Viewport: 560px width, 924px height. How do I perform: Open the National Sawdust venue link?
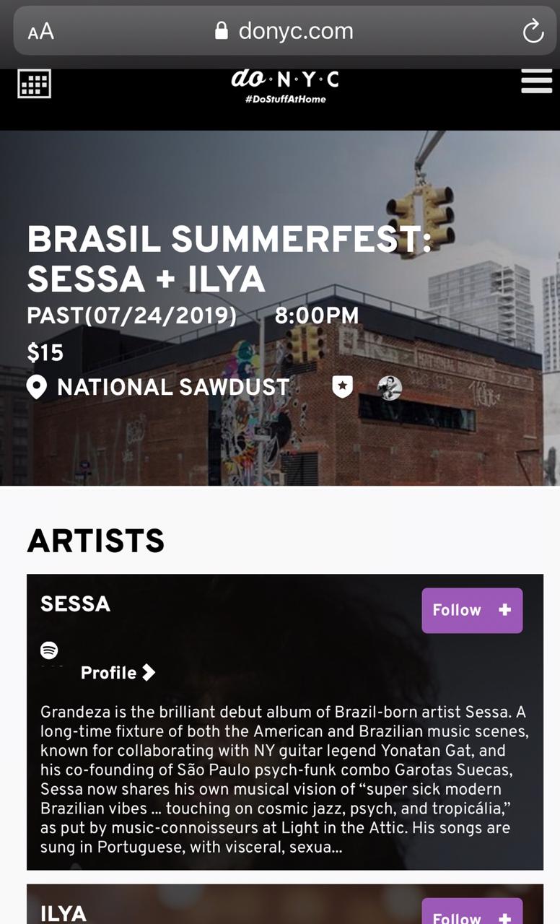coord(173,388)
